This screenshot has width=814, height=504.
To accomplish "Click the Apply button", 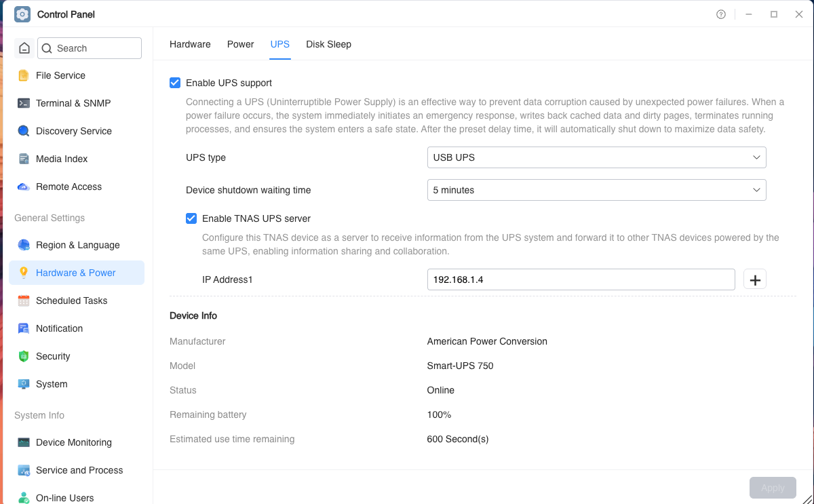I will [773, 488].
